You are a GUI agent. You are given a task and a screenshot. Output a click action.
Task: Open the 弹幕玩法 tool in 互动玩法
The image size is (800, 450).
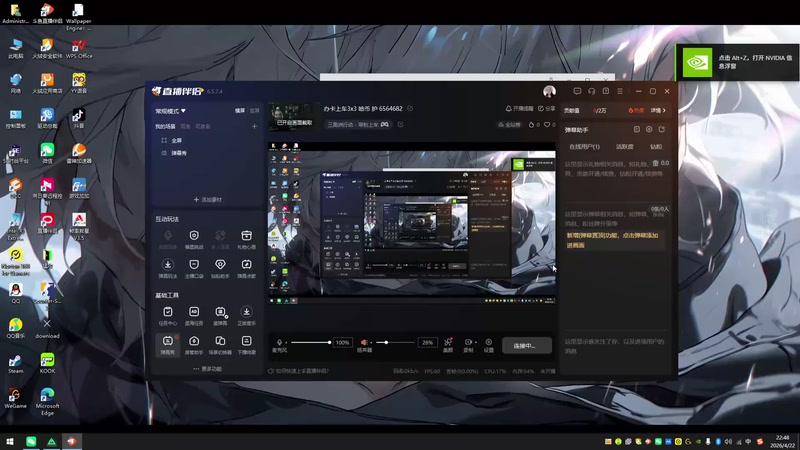tap(167, 268)
